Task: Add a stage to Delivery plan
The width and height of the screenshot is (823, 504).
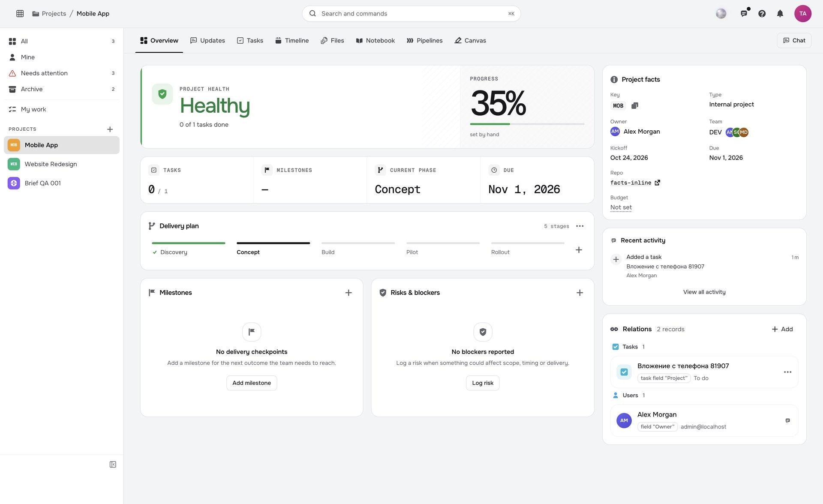Action: pyautogui.click(x=579, y=250)
